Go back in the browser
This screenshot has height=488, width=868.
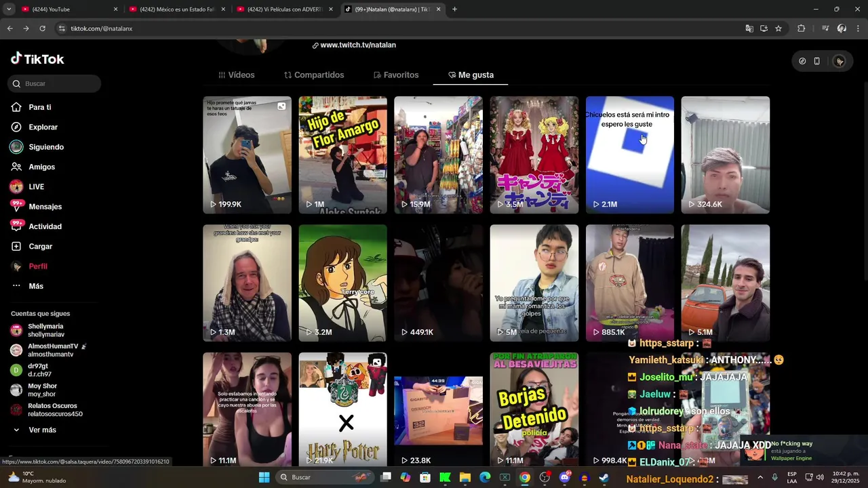coord(9,28)
